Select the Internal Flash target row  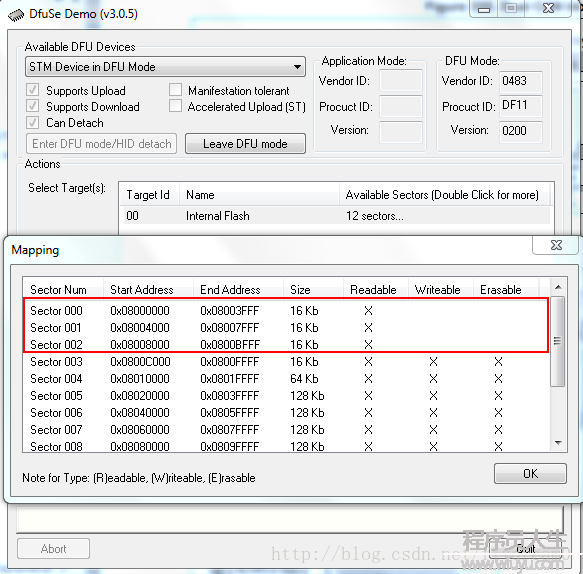click(336, 216)
